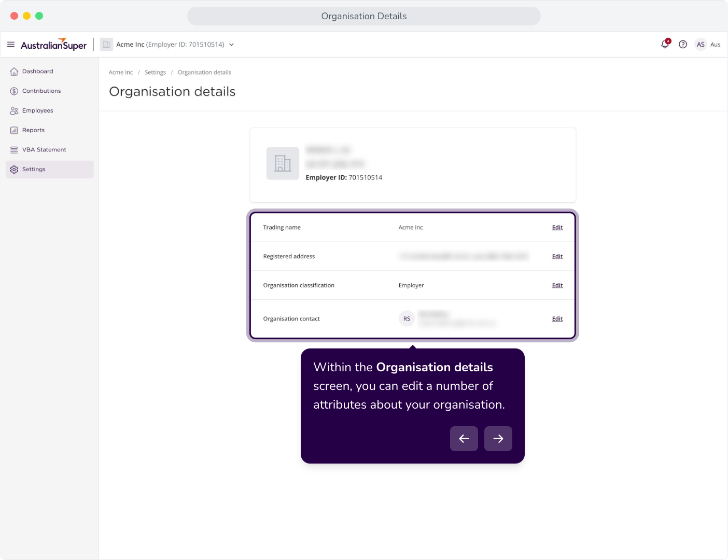Edit the Organisation contact
This screenshot has width=728, height=560.
(557, 319)
